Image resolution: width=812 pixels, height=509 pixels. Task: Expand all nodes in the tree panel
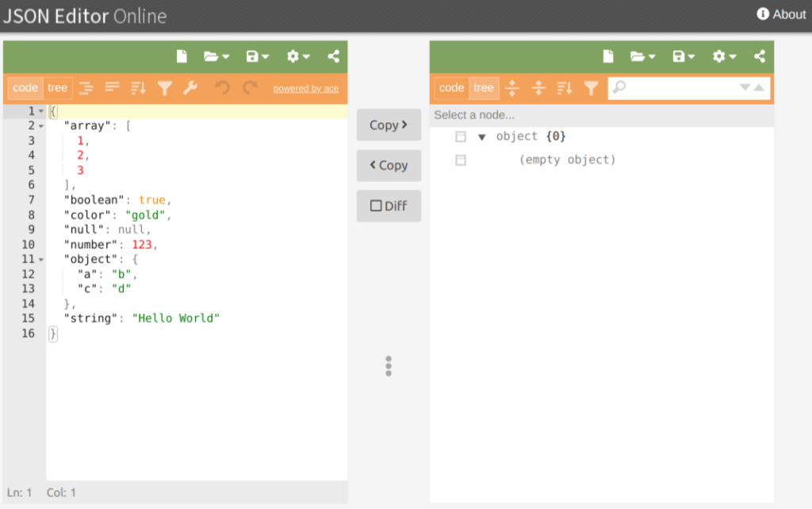[x=512, y=87]
